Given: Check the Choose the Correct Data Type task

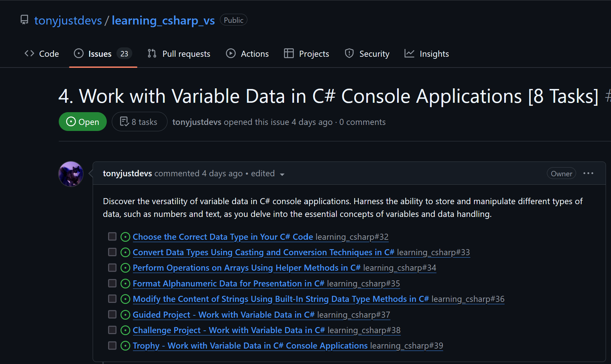Looking at the screenshot, I should coord(112,236).
